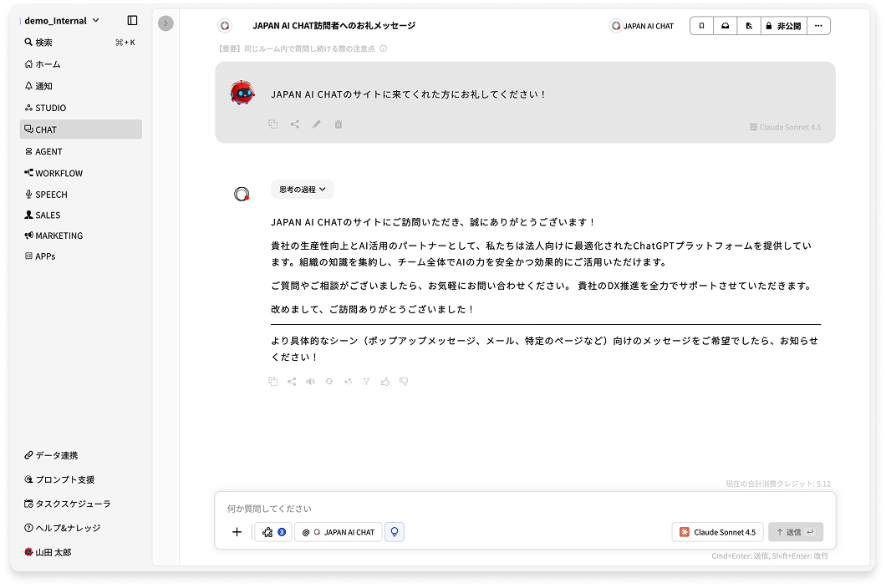Open ヘルプ&ナレッジ help and knowledge
Viewport: 886px width, 588px height.
(80, 528)
